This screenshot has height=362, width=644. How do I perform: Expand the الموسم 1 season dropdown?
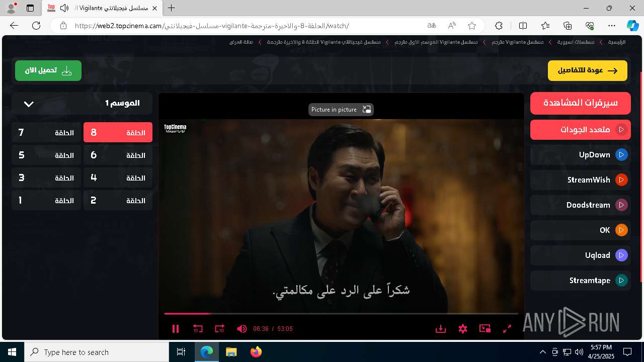coord(82,104)
